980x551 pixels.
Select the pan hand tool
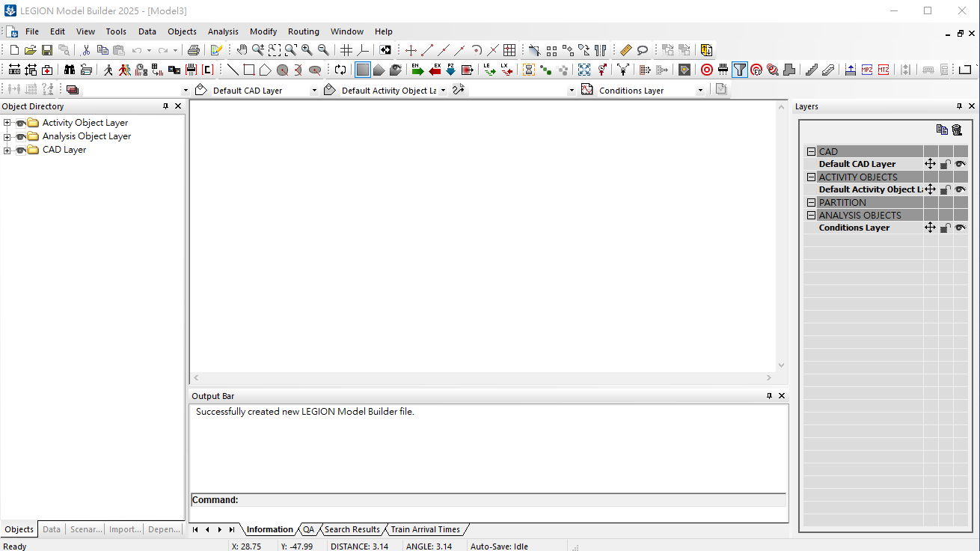pyautogui.click(x=242, y=50)
